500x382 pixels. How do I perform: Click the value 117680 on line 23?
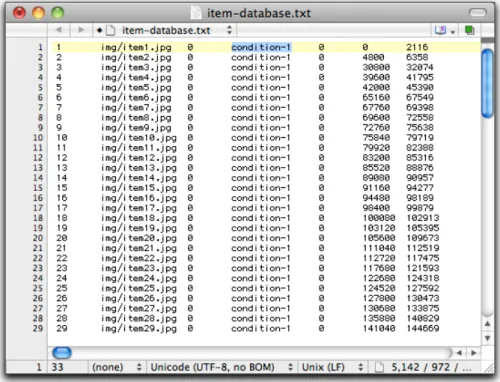(379, 268)
